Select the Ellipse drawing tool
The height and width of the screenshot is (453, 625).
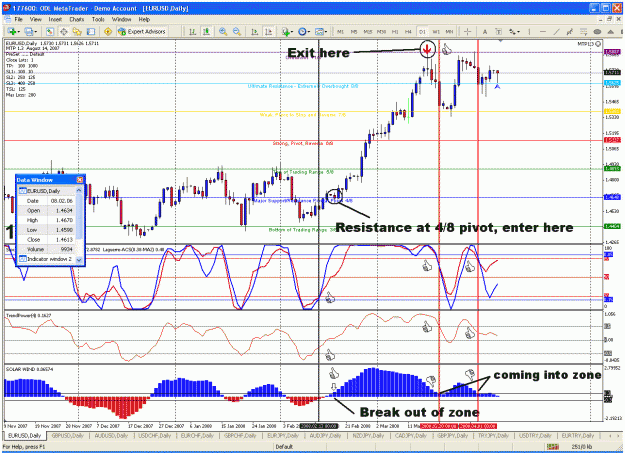[597, 32]
